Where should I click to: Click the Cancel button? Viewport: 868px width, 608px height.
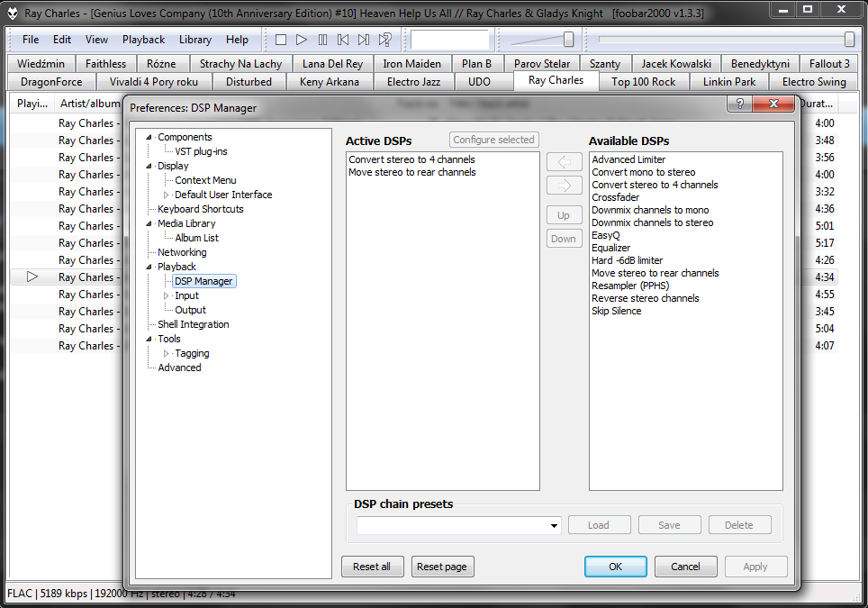click(685, 567)
